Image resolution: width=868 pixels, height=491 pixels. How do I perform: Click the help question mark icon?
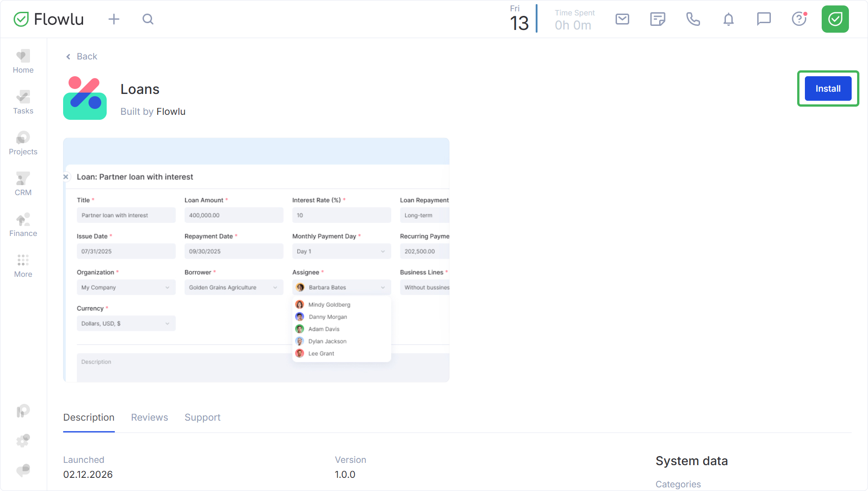(799, 19)
